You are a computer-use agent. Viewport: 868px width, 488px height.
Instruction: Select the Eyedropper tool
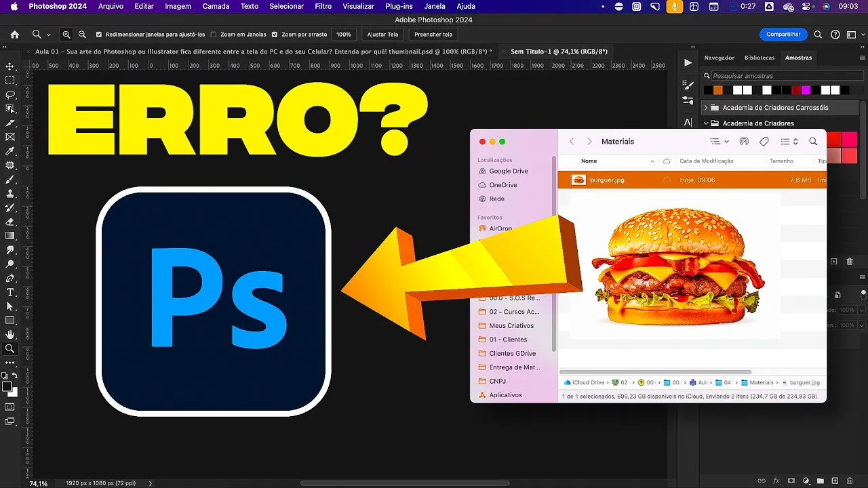point(10,151)
